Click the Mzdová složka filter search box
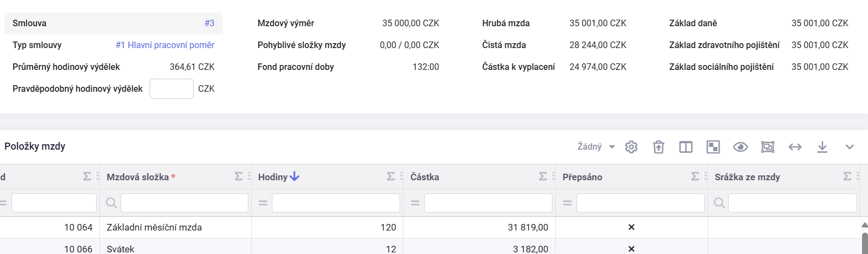This screenshot has height=254, width=868. coord(184,203)
